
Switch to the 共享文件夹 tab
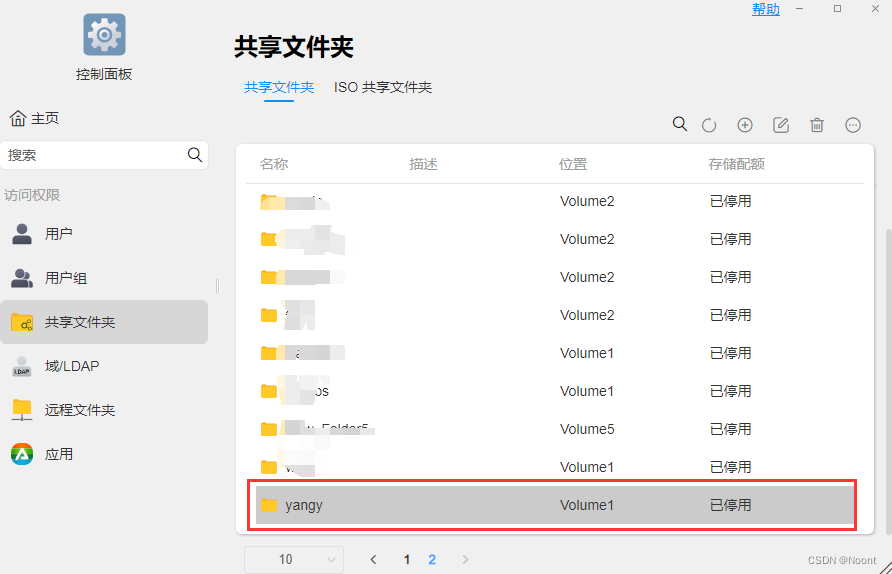[x=279, y=87]
